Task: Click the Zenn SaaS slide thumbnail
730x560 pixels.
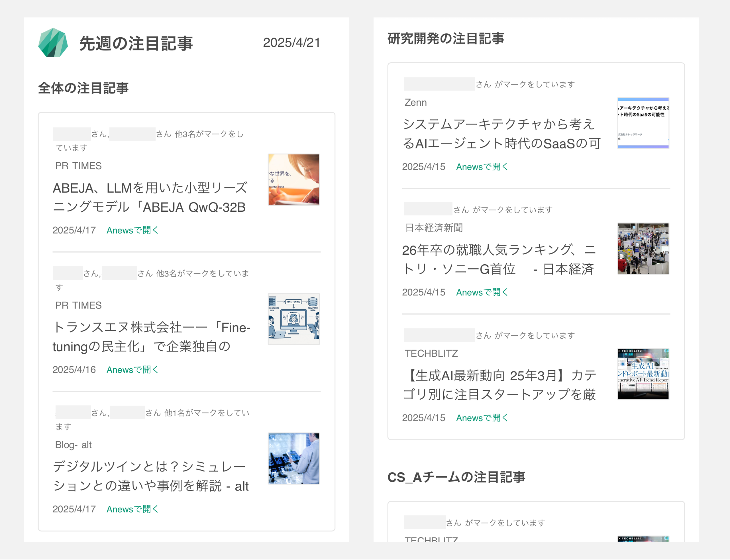Action: (643, 123)
